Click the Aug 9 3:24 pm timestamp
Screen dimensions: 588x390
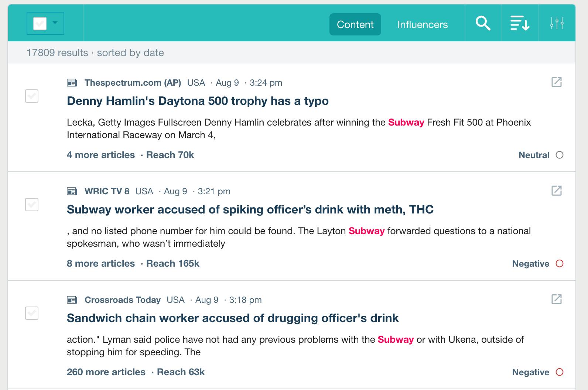pyautogui.click(x=249, y=83)
